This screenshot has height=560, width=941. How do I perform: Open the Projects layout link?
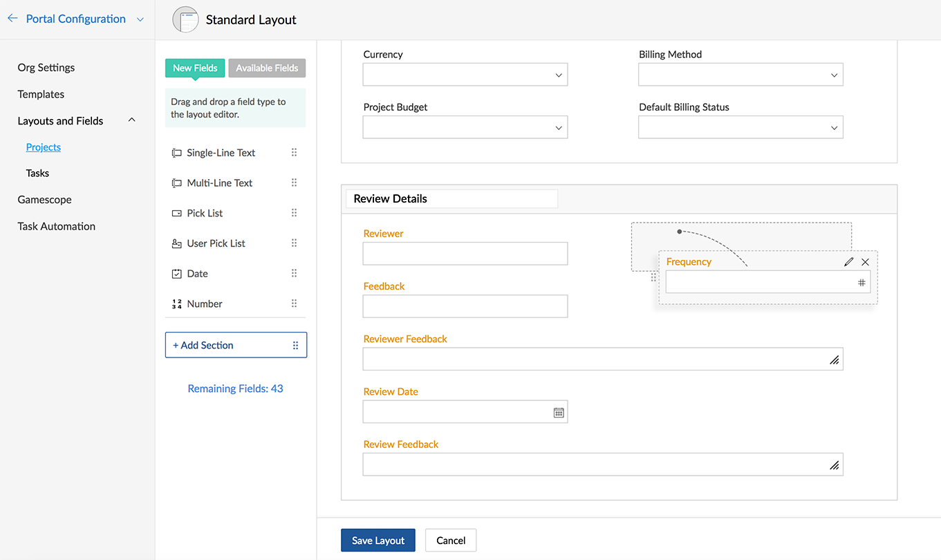tap(44, 147)
